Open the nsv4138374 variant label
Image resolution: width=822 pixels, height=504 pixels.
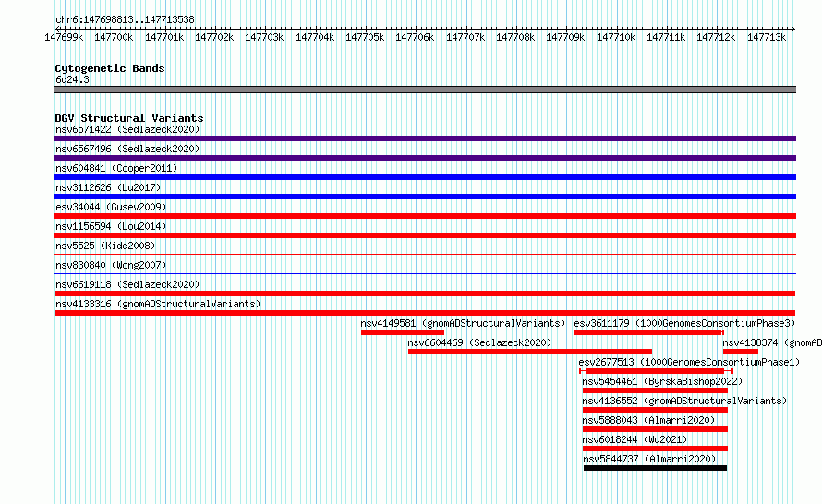pos(772,342)
